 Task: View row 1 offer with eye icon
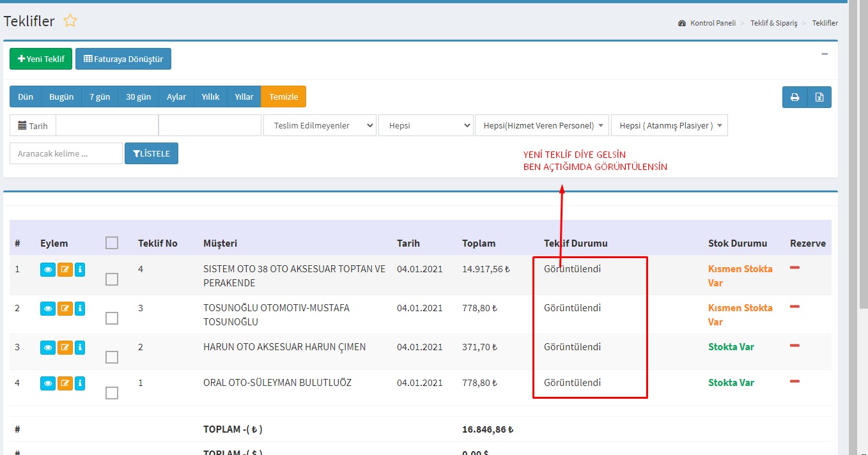(48, 270)
